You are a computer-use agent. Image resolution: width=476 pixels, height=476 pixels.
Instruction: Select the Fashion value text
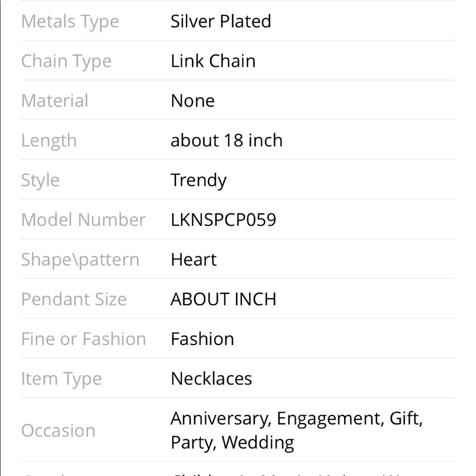point(202,339)
